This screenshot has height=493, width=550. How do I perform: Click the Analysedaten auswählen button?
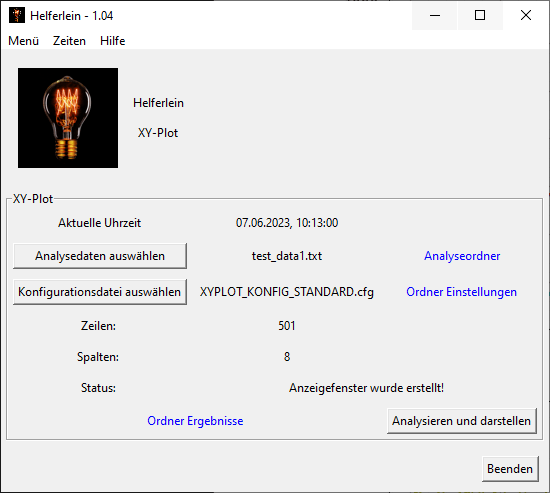tap(100, 256)
